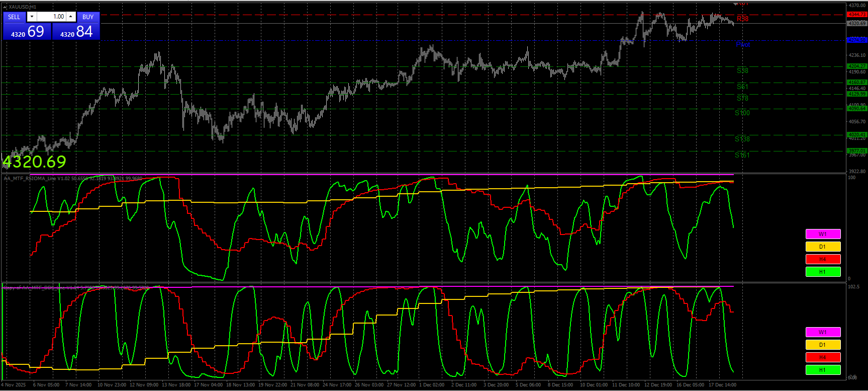Click the sell price tile showing 4320 69

[x=27, y=32]
